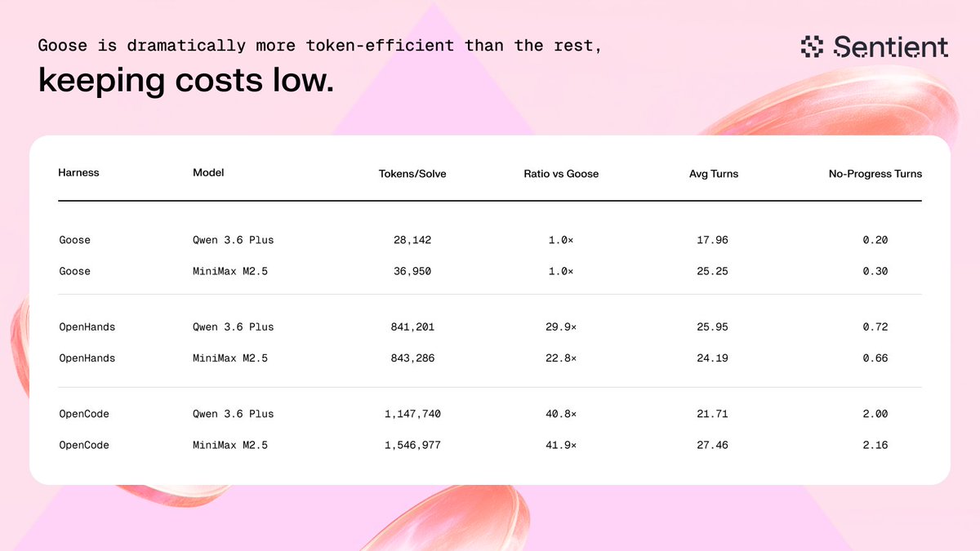Screen dimensions: 980x551
Task: Click the 843,286 tokens value
Action: pyautogui.click(x=412, y=358)
